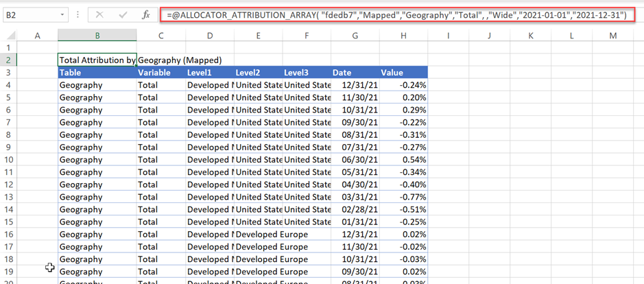Select the -0.77% value cell
This screenshot has height=284, width=644.
point(403,197)
